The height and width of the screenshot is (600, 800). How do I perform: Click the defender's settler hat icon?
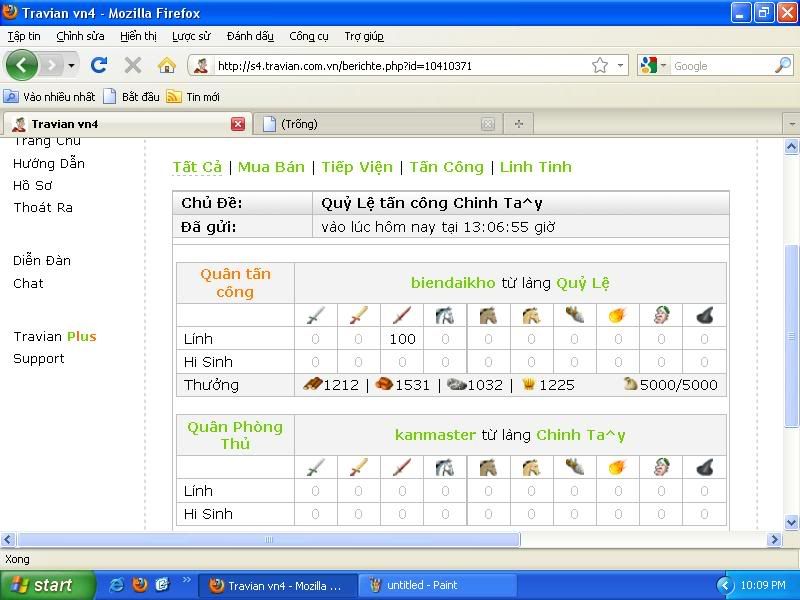pyautogui.click(x=704, y=467)
